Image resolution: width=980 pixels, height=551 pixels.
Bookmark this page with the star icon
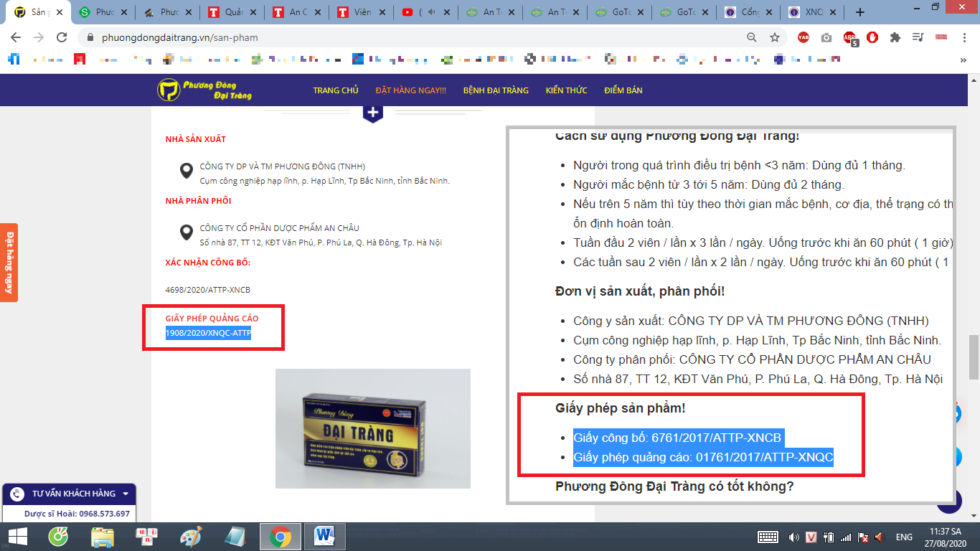[775, 37]
